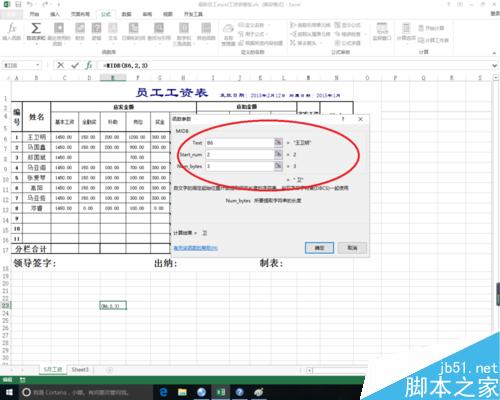Switch to the Review (审阅) tab
The height and width of the screenshot is (400, 500).
(x=147, y=14)
